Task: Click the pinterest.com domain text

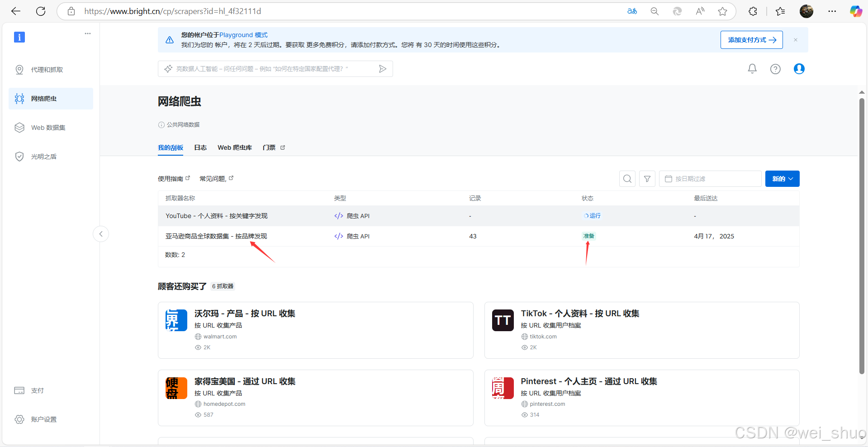Action: click(x=547, y=404)
